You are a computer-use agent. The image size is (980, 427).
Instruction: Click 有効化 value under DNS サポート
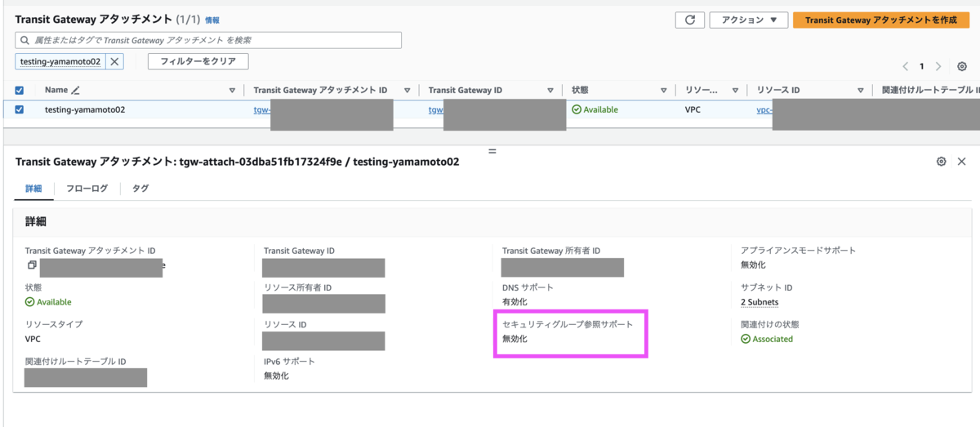[x=514, y=302]
